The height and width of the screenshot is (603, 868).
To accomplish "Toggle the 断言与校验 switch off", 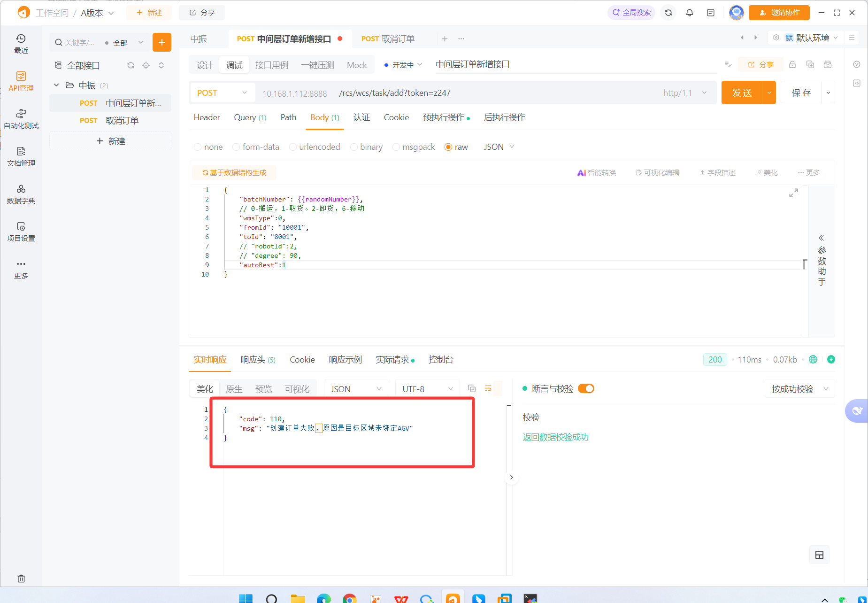I will click(586, 388).
